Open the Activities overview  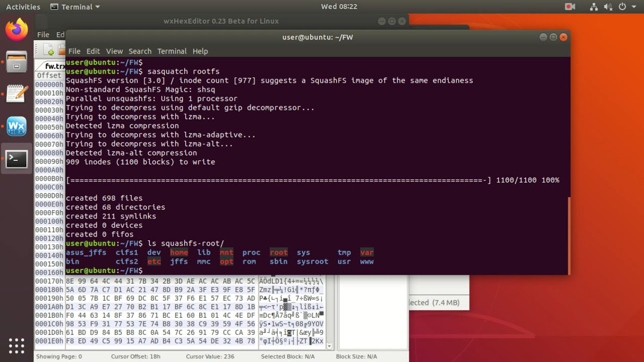point(23,7)
